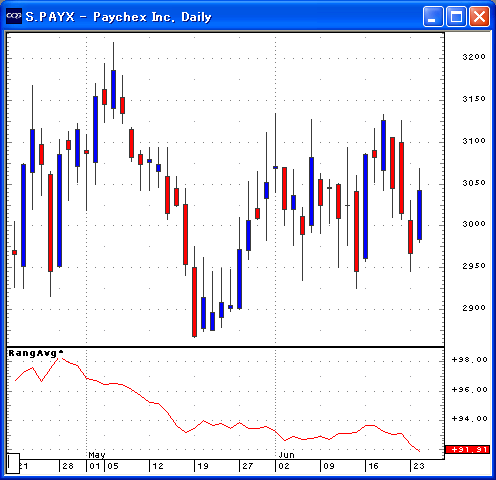
Task: Click the +96.00 study axis label
Action: [470, 390]
